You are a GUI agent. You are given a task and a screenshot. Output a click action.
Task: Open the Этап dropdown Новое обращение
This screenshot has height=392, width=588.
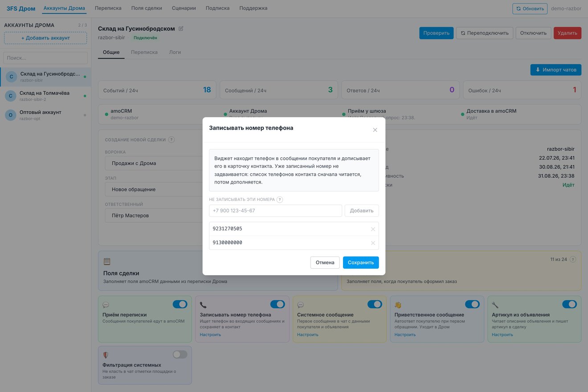coord(154,189)
